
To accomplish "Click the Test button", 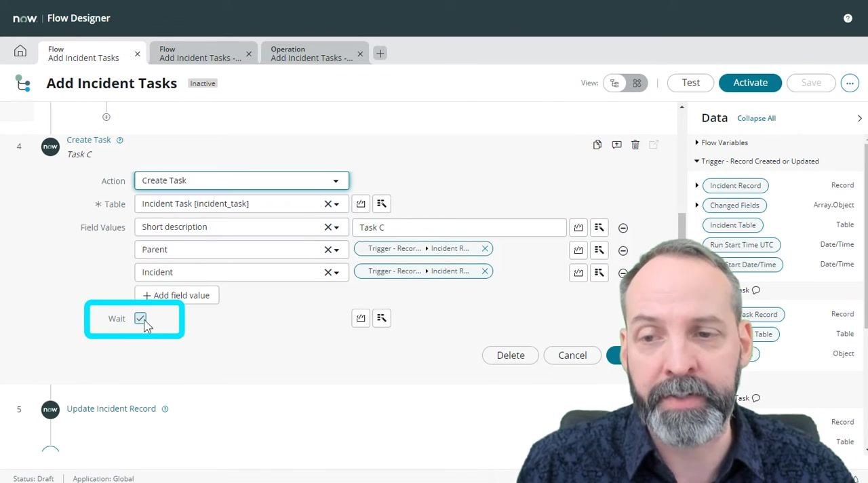I will pyautogui.click(x=690, y=83).
